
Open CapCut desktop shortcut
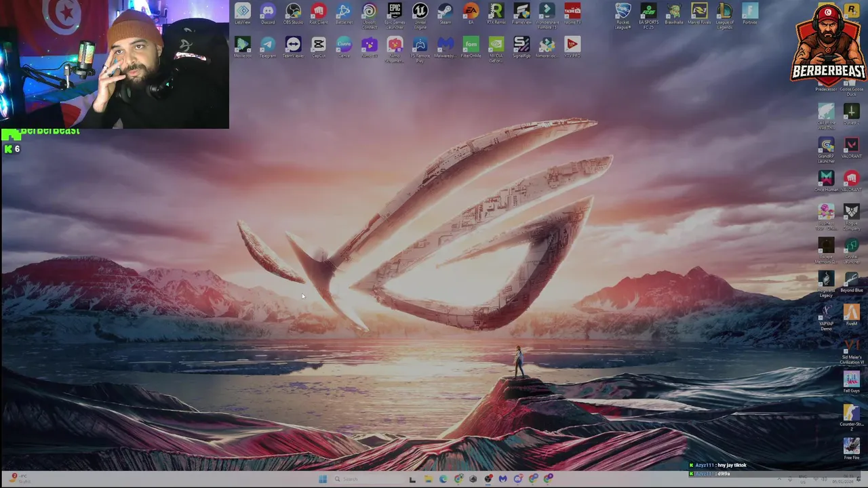coord(319,47)
